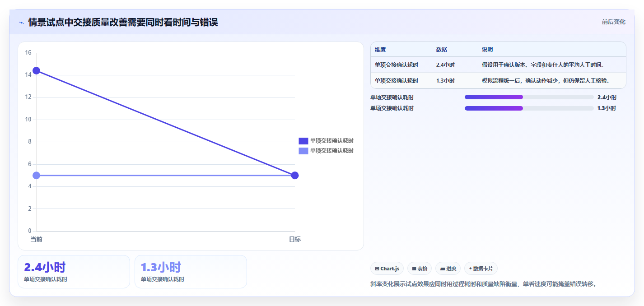Select the large 2.4小时 data card
The width and height of the screenshot is (644, 306).
[74, 271]
